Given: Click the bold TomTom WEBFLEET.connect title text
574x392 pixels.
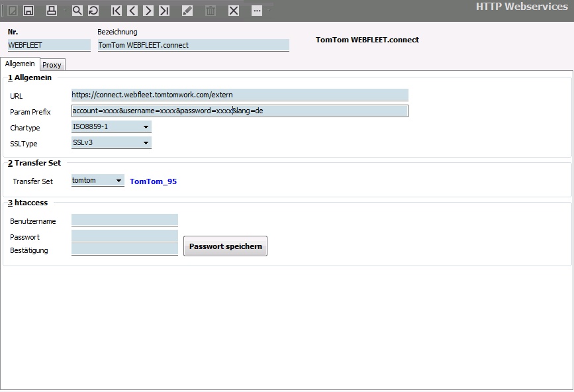Looking at the screenshot, I should click(x=367, y=40).
